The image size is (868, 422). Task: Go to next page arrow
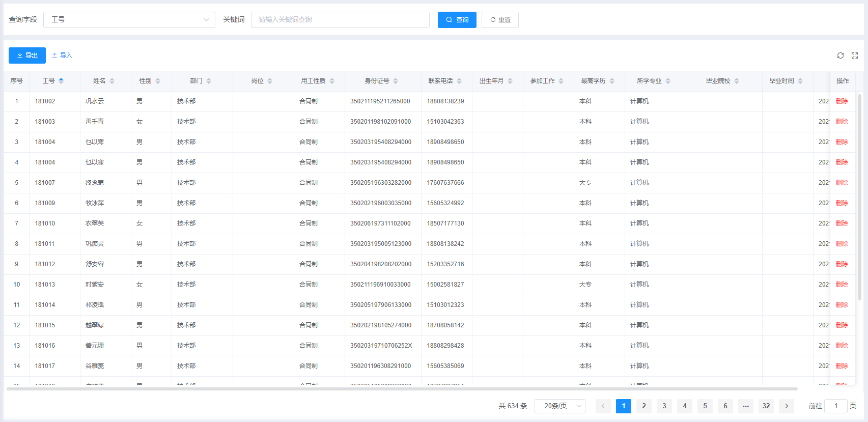(787, 406)
